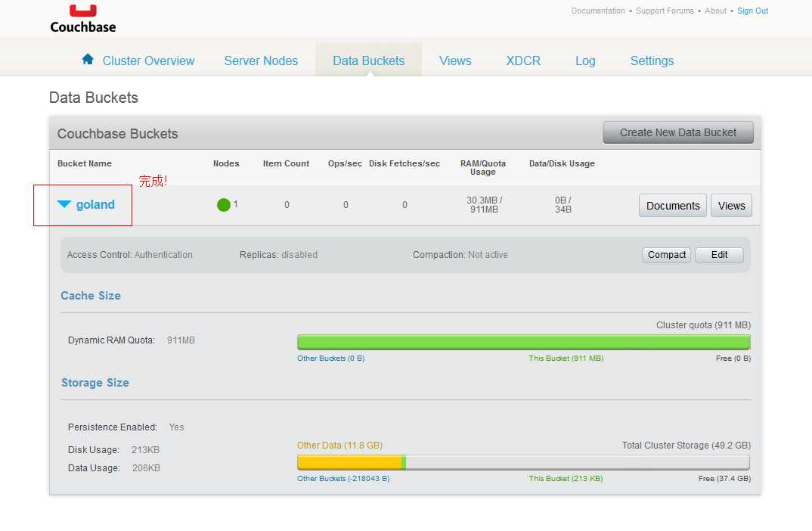Viewport: 812px width, 531px height.
Task: Click the Replicas: disabled text
Action: [279, 255]
